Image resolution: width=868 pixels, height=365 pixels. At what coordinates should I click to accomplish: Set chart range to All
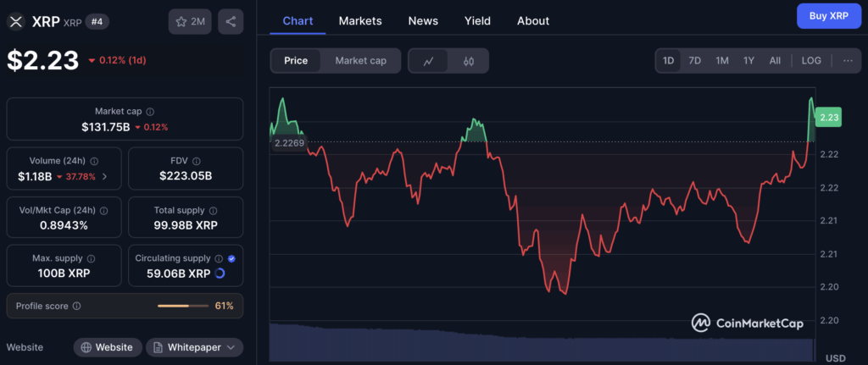[775, 61]
